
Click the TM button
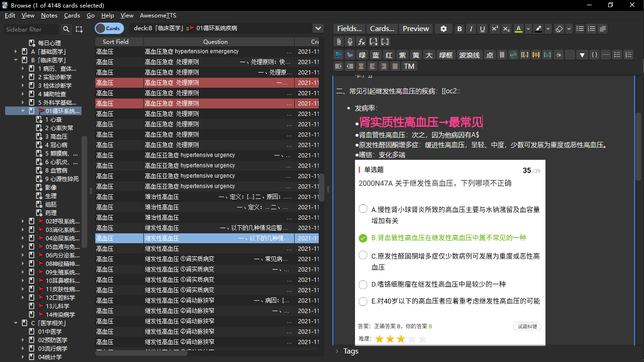coord(409,66)
